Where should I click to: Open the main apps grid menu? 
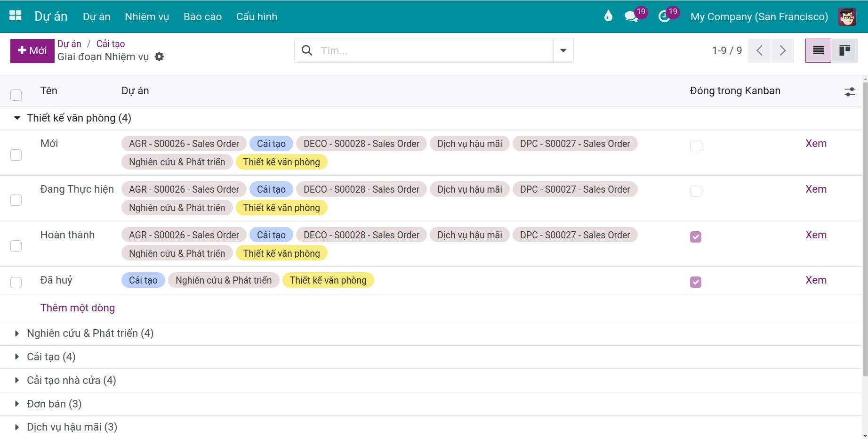click(x=16, y=16)
